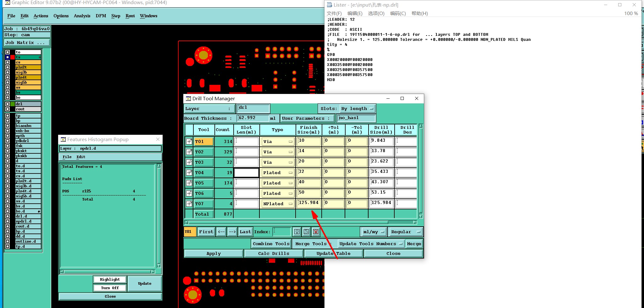Open T04 Type 'Plated' dropdown

pyautogui.click(x=277, y=173)
